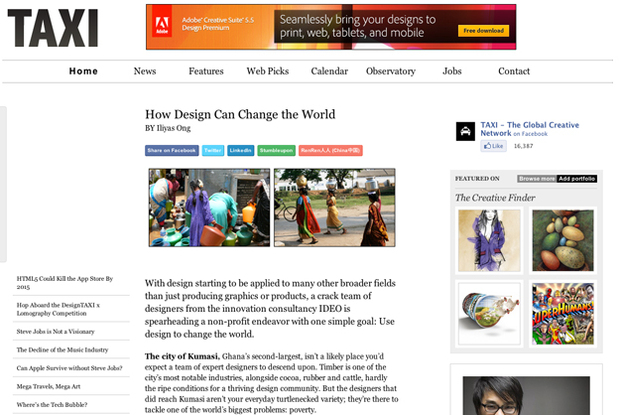Click the TAXI site logo
The width and height of the screenshot is (620, 415).
coord(53,28)
